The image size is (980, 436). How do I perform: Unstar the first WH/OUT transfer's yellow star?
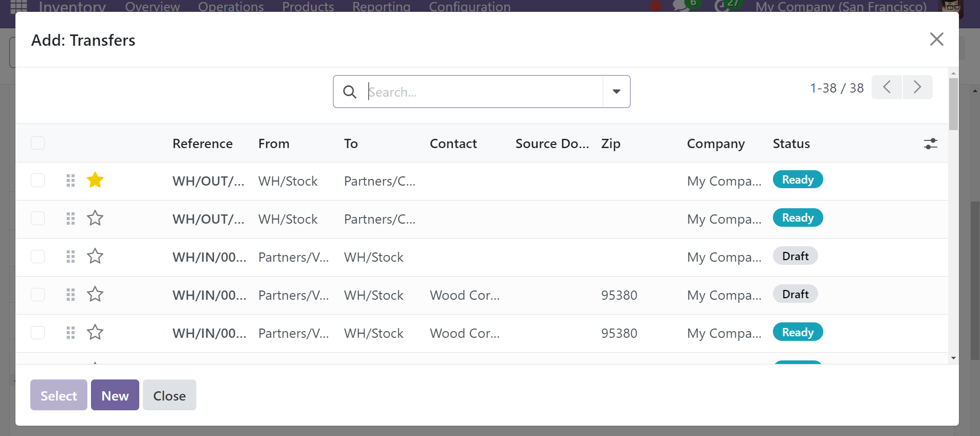point(95,180)
